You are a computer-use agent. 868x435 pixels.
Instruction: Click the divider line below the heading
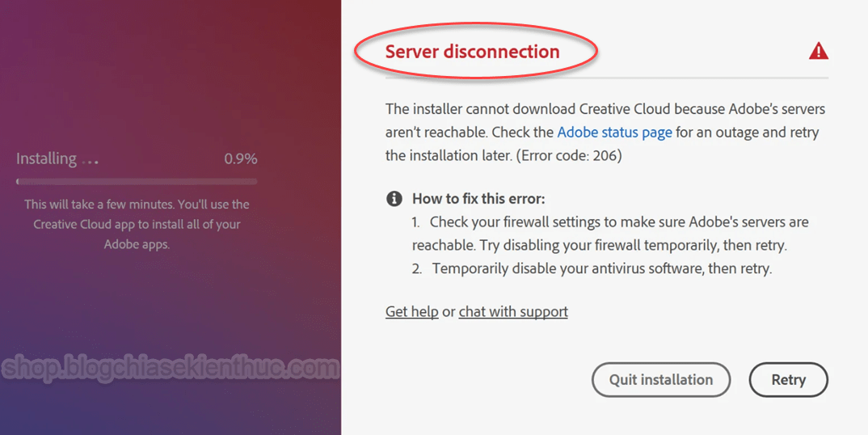click(607, 78)
